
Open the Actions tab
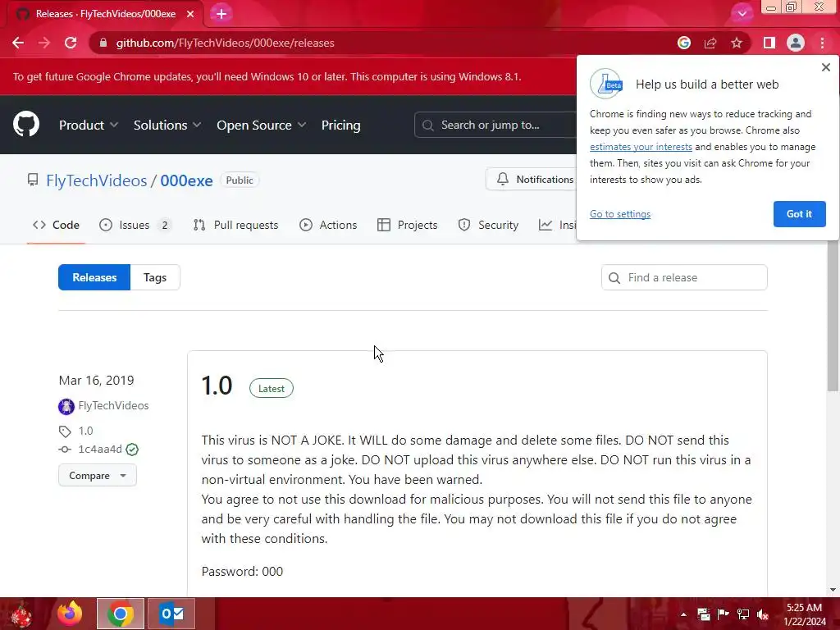pos(328,225)
